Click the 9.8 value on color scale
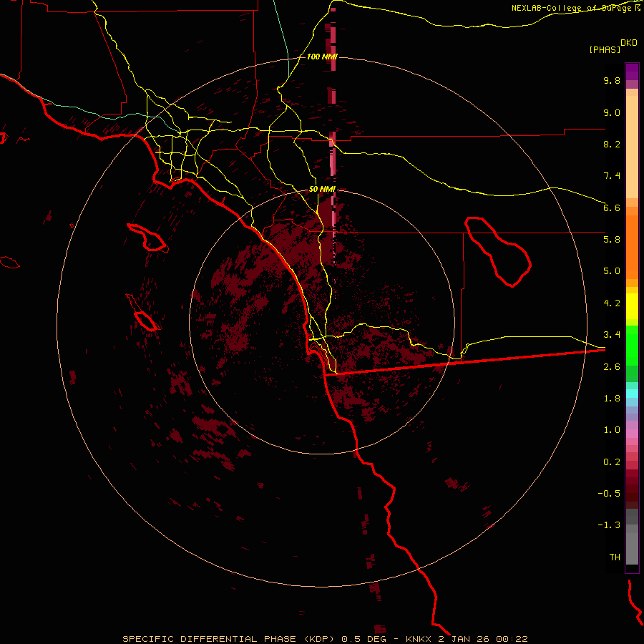644x644 pixels. click(612, 80)
